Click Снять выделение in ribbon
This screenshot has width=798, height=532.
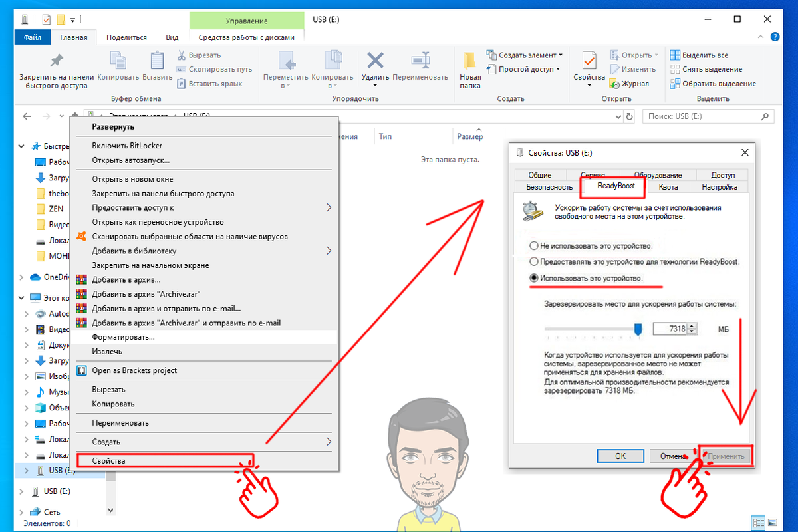pos(706,69)
